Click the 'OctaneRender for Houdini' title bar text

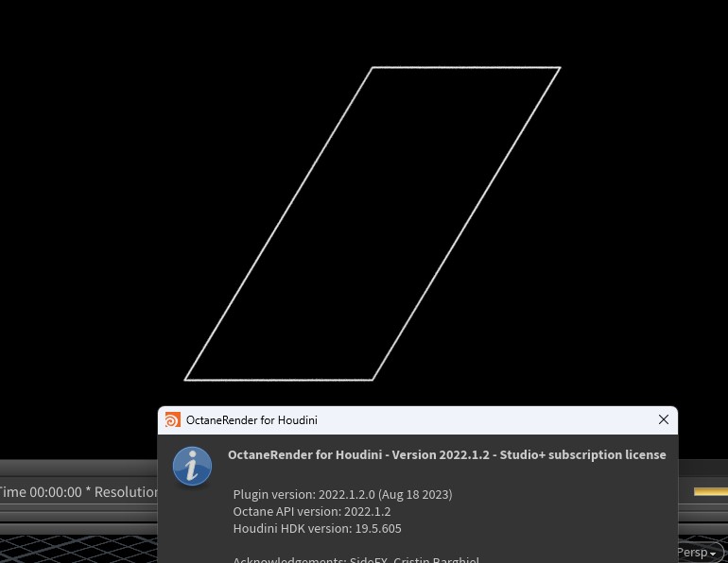tap(251, 420)
